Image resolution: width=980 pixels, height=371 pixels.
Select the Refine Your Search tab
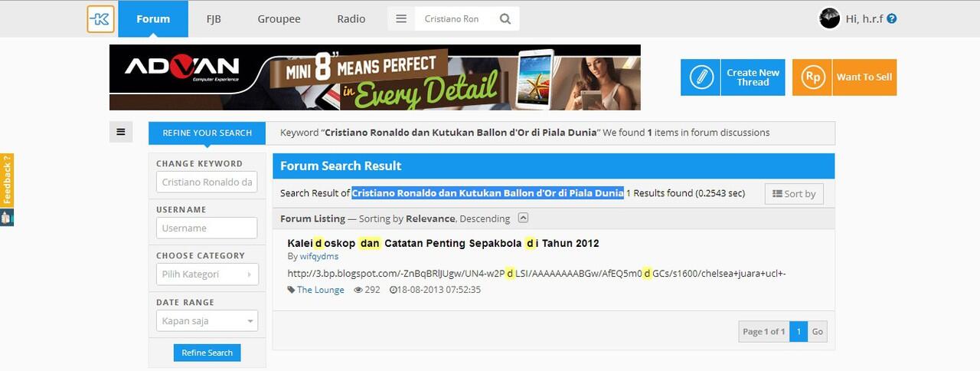[x=207, y=133]
